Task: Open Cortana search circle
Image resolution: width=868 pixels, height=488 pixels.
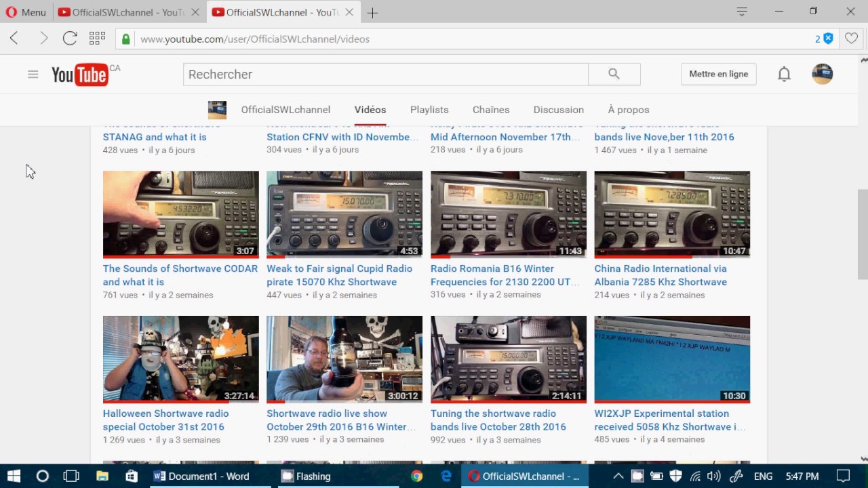Action: pyautogui.click(x=42, y=476)
